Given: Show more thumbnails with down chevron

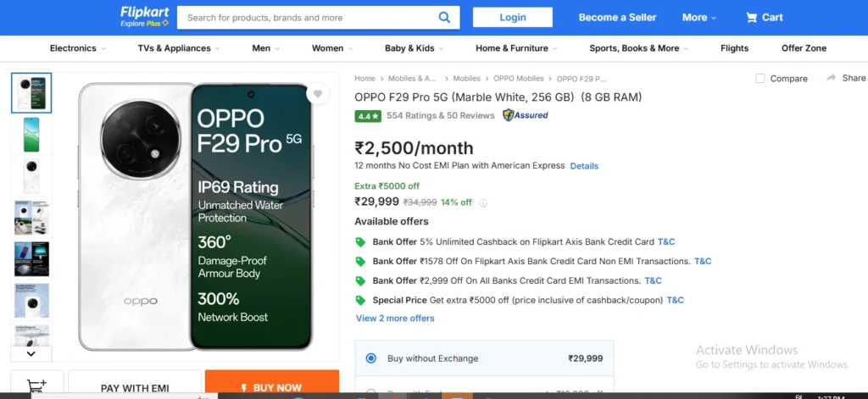Looking at the screenshot, I should pos(31,353).
